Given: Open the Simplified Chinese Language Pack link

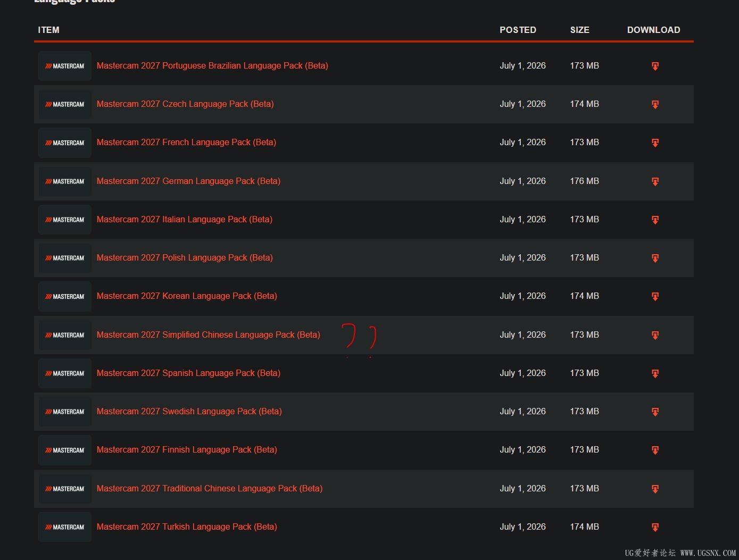Looking at the screenshot, I should click(x=209, y=335).
